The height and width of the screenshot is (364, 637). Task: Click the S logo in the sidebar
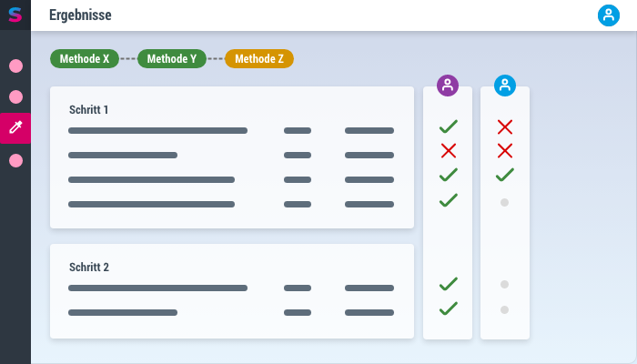(15, 15)
